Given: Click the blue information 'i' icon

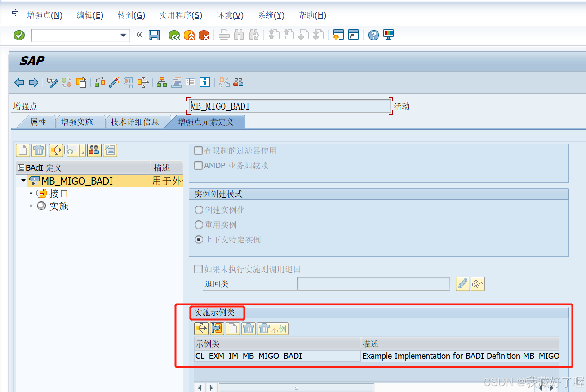Looking at the screenshot, I should tap(205, 82).
